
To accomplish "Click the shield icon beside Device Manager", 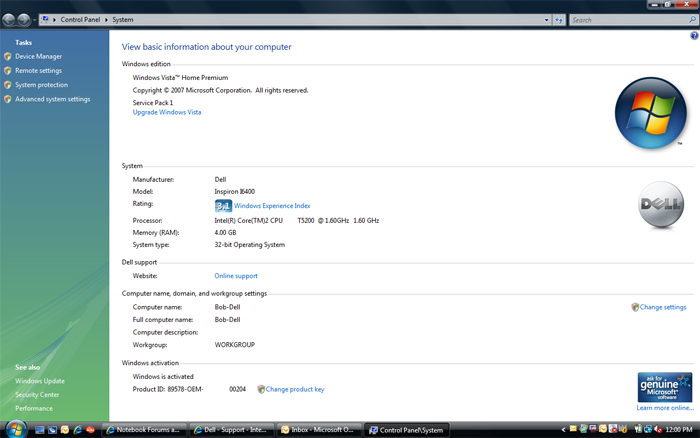I will click(8, 56).
